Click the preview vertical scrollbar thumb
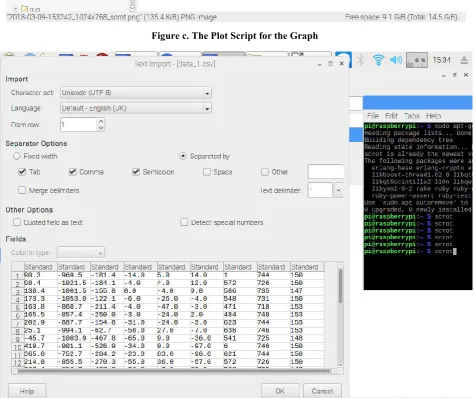475x398 pixels. [340, 286]
